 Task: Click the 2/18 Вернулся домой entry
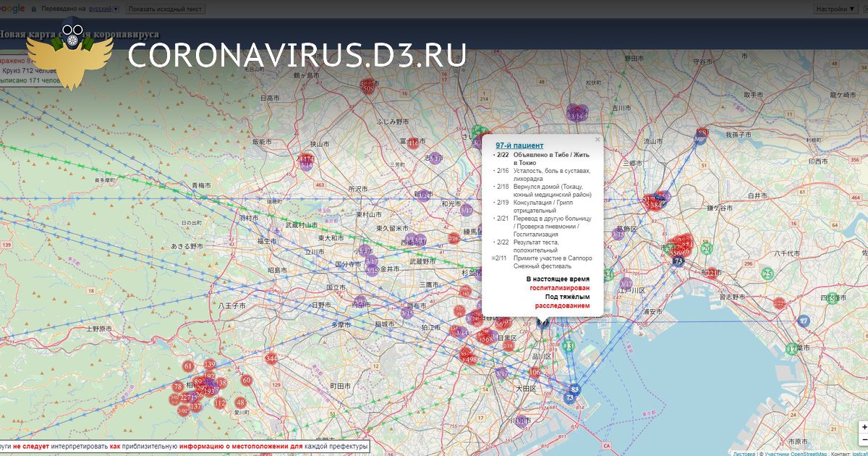pyautogui.click(x=542, y=190)
